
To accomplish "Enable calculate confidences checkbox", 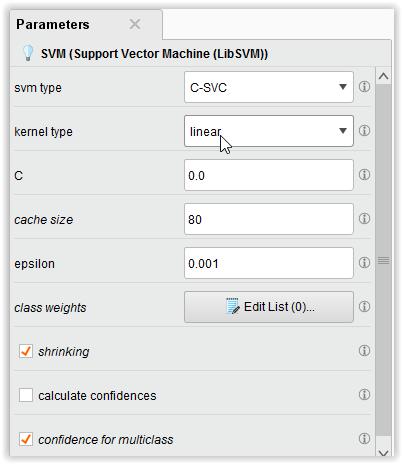I will 26,395.
